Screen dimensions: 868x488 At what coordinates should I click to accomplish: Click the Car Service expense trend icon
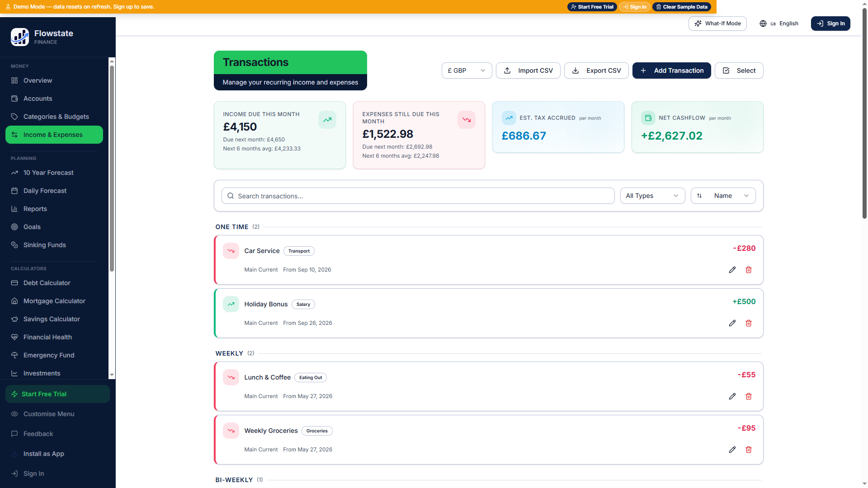coord(231,251)
